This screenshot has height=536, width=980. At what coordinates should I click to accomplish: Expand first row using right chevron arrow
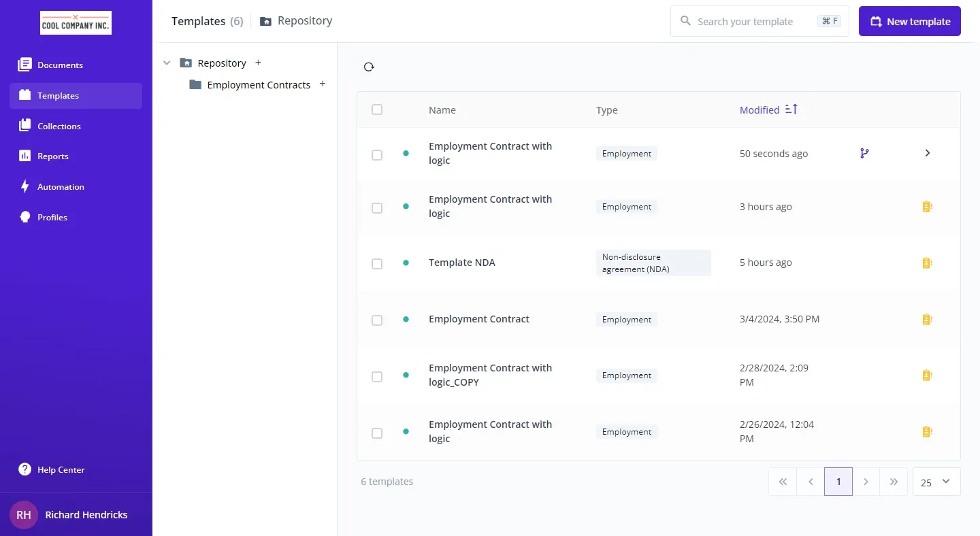[x=927, y=154]
